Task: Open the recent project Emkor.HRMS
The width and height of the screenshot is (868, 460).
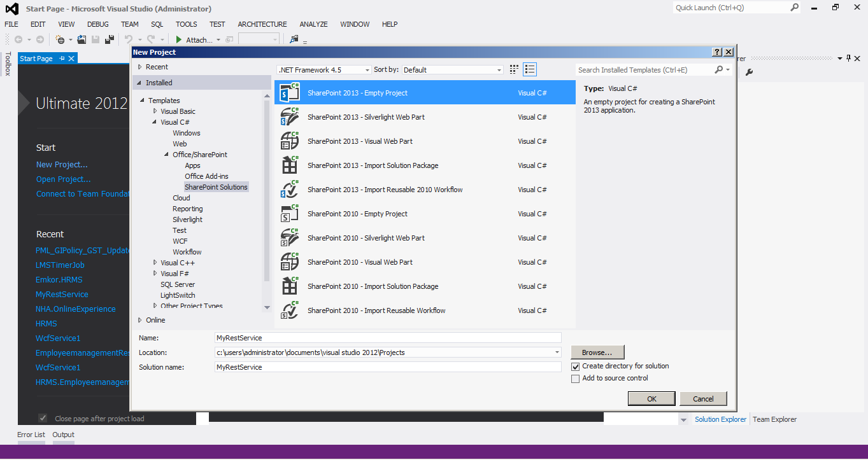Action: (x=59, y=279)
